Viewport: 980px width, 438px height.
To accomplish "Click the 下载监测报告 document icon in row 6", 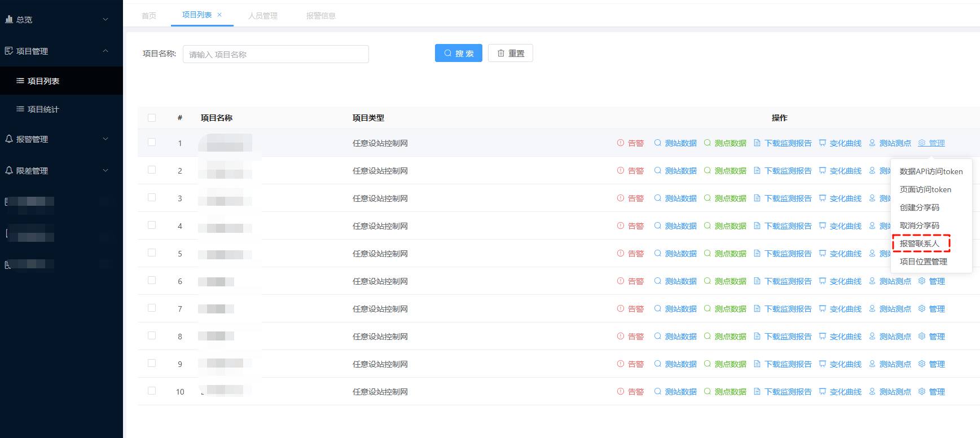I will coord(757,281).
